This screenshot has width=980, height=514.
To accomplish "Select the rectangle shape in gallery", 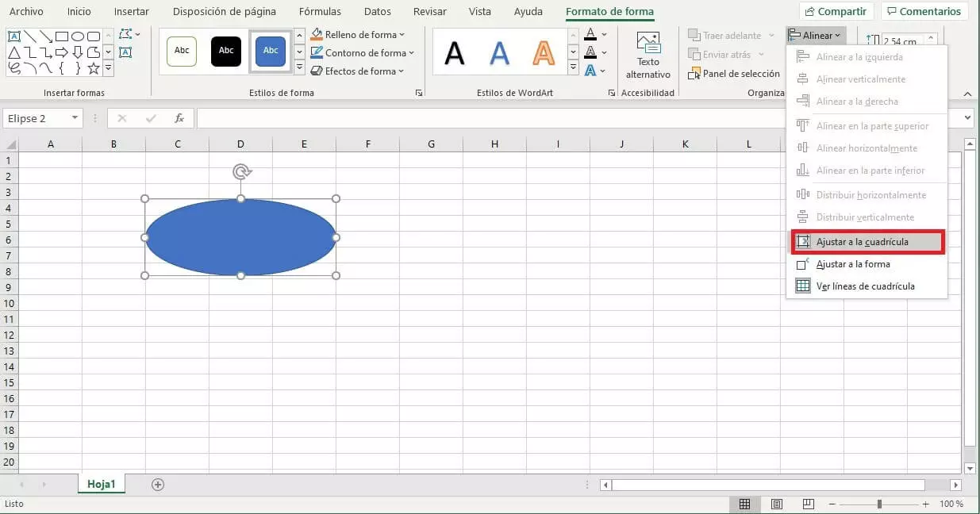I will tap(62, 36).
